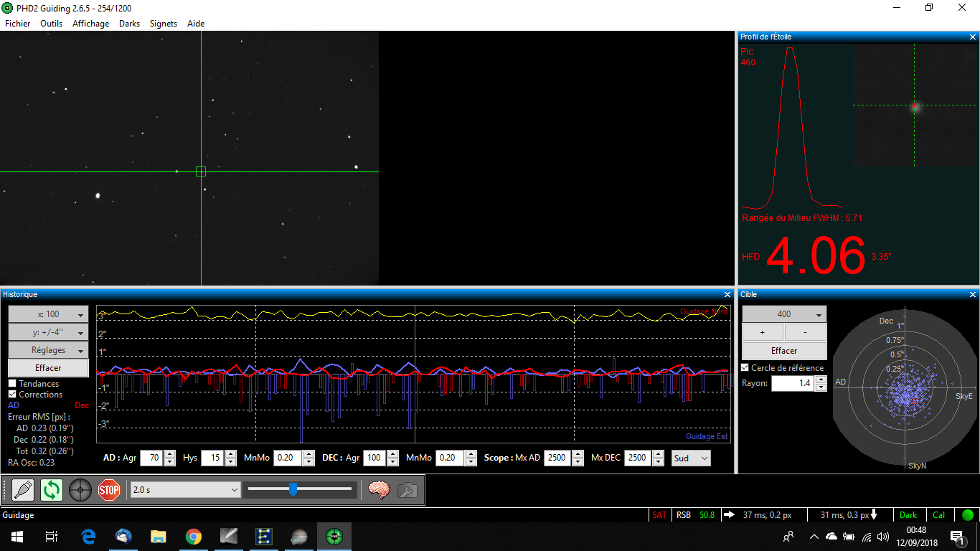
Task: Click the guide crosshair target icon
Action: pyautogui.click(x=80, y=490)
